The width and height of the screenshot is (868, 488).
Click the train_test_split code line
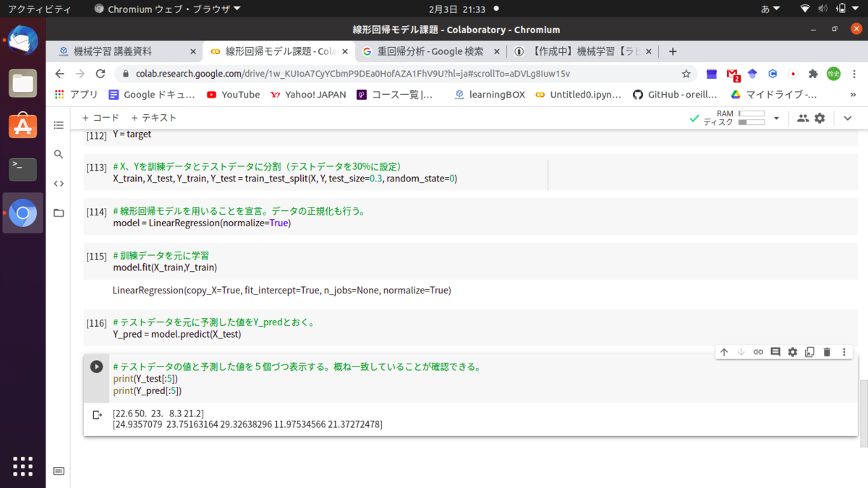pos(285,178)
